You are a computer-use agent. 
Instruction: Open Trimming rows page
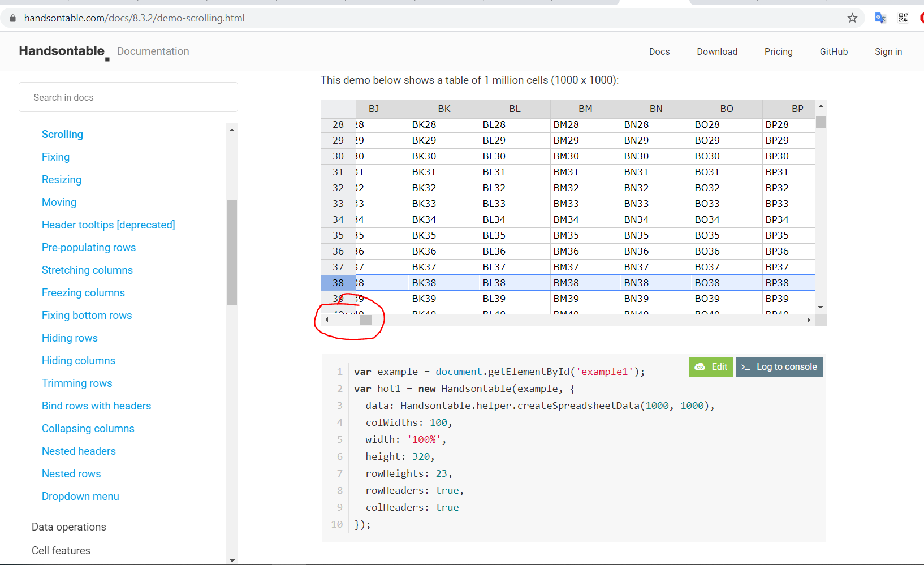tap(77, 383)
